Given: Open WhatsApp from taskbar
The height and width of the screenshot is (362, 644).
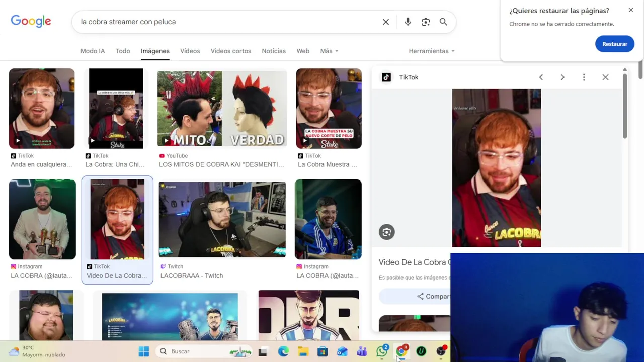Looking at the screenshot, I should coord(382,351).
